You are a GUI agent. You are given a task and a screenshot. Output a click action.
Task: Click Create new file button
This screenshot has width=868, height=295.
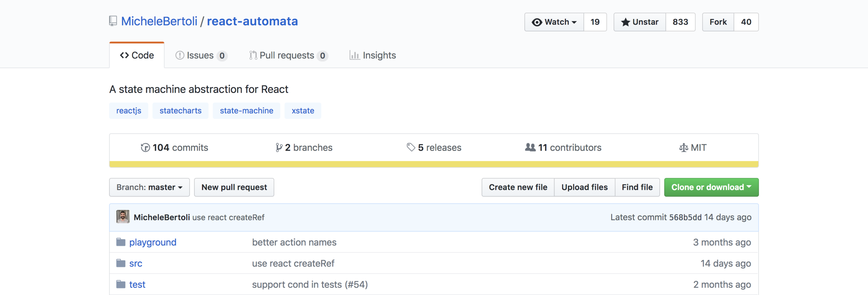tap(518, 187)
